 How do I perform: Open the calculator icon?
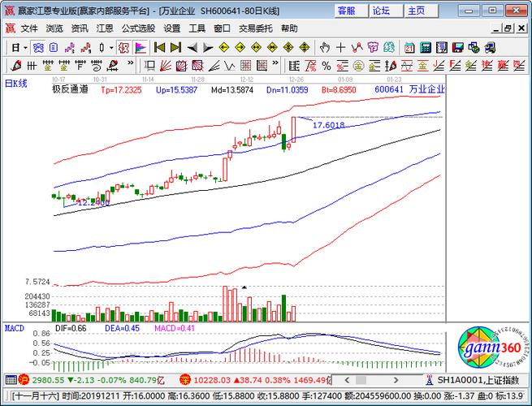pos(426,48)
